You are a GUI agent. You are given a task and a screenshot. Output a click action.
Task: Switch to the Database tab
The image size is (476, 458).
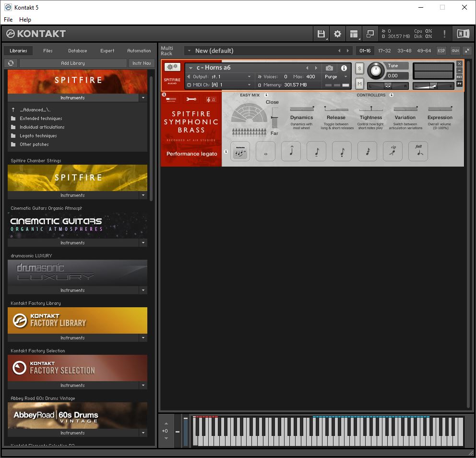click(78, 51)
